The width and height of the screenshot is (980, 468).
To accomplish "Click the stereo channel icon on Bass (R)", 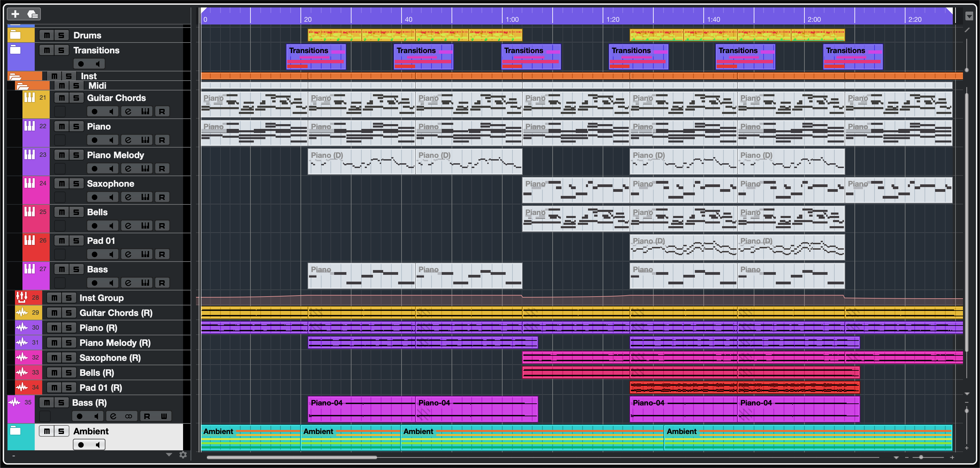I will point(129,416).
